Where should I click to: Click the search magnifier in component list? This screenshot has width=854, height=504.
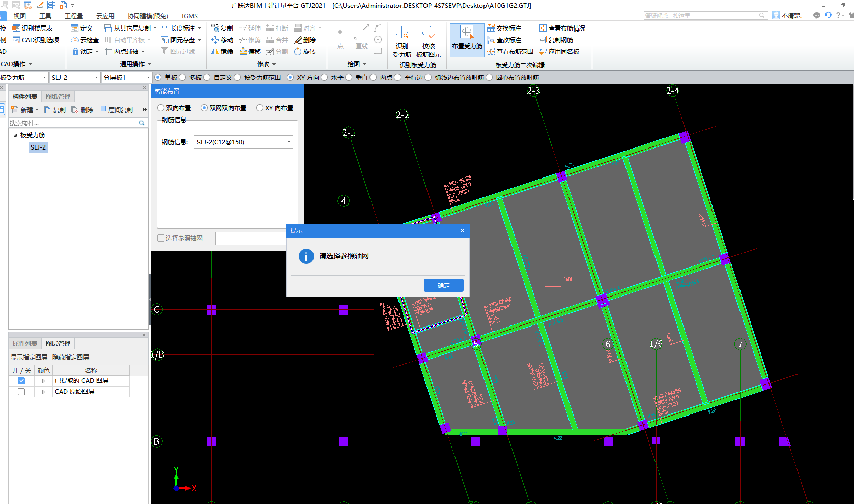click(142, 123)
